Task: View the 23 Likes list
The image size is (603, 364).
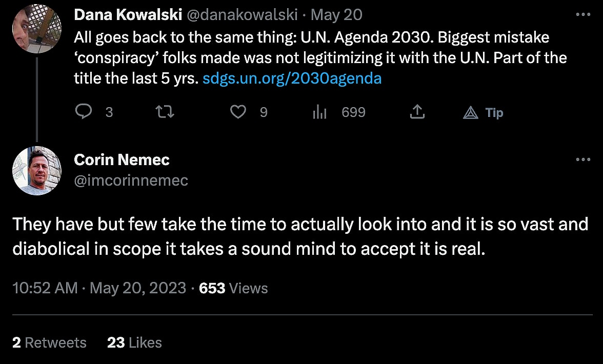Action: (134, 342)
